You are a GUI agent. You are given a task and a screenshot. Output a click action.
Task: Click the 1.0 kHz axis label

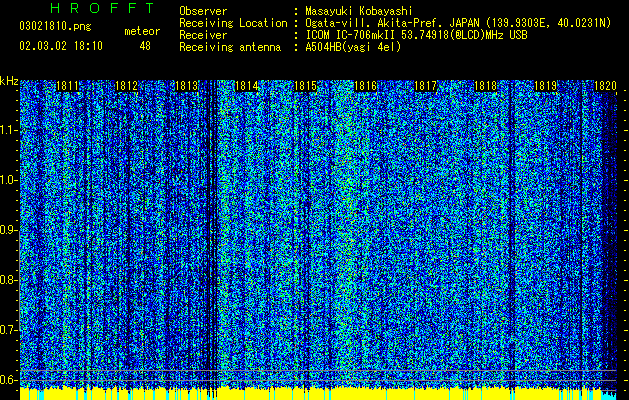pos(7,180)
